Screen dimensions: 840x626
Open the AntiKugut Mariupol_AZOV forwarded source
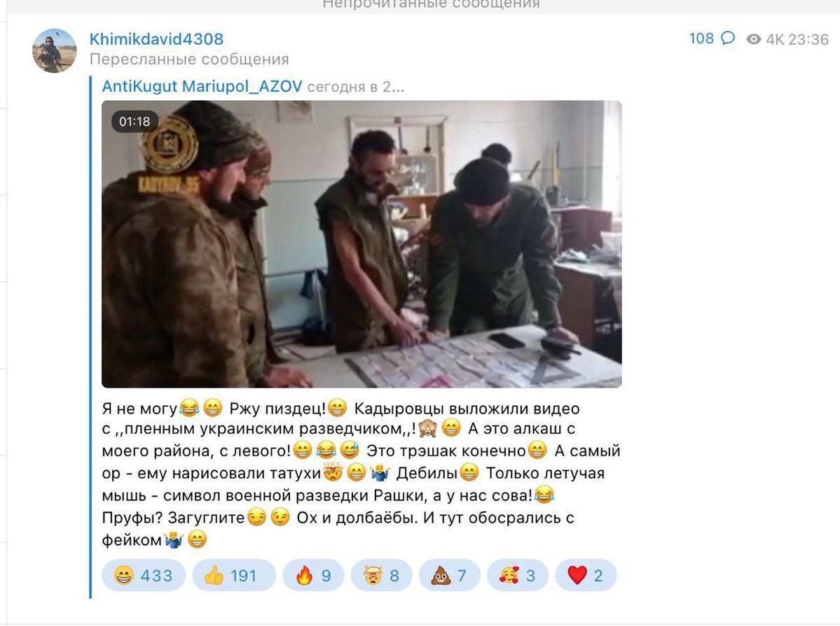[x=202, y=86]
